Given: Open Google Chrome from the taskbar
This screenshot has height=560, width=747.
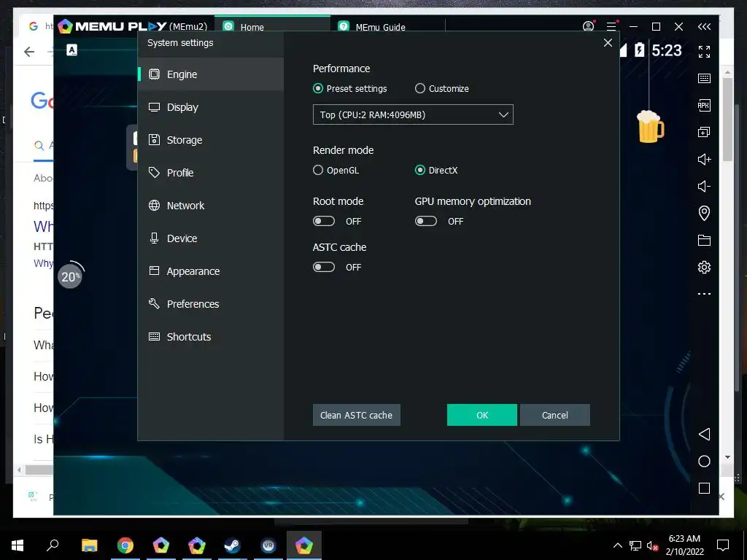Looking at the screenshot, I should (125, 545).
